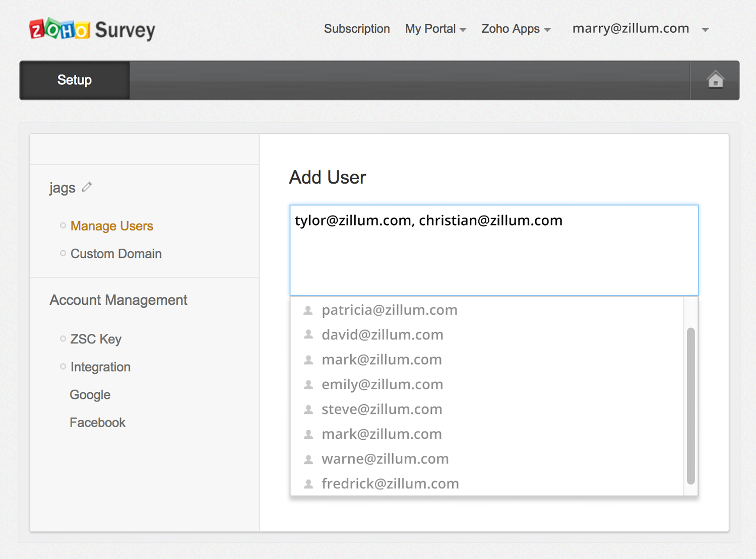Select the radio bullet beside Custom Domain
The height and width of the screenshot is (559, 756).
pyautogui.click(x=62, y=253)
